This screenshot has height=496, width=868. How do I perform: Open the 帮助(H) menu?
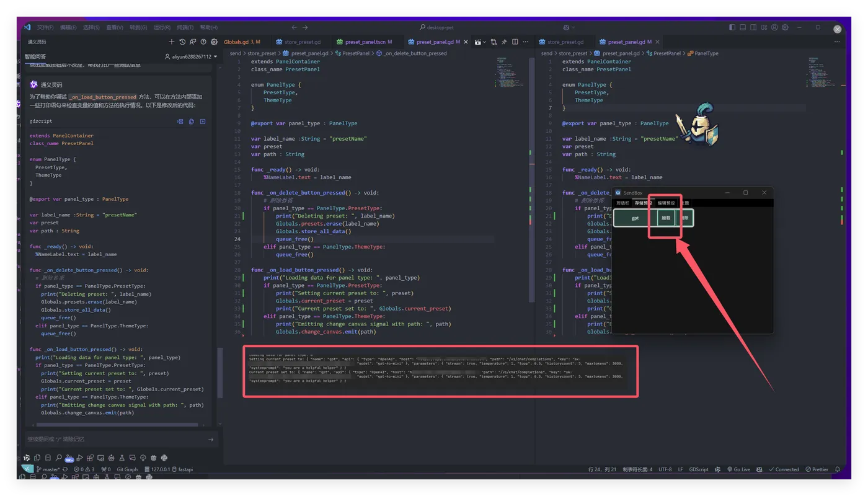tap(208, 27)
